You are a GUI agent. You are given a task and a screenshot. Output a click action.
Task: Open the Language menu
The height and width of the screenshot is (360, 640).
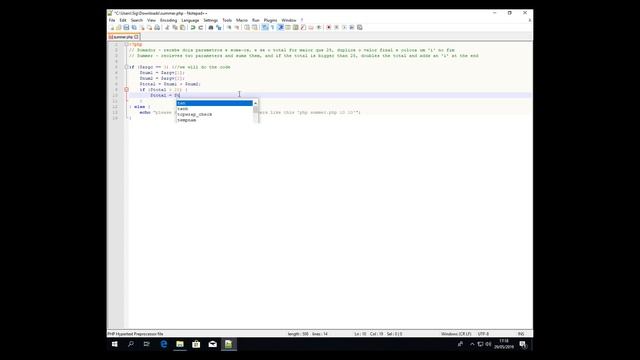(190, 20)
